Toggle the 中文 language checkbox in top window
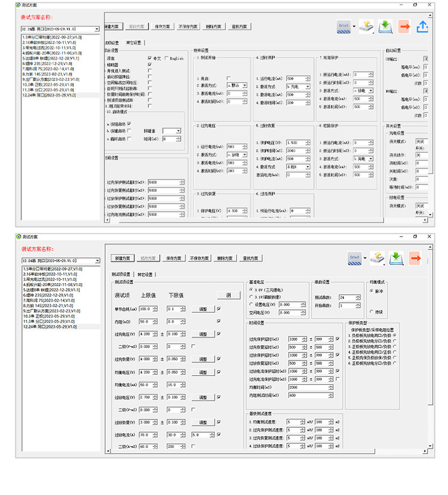 pos(150,58)
